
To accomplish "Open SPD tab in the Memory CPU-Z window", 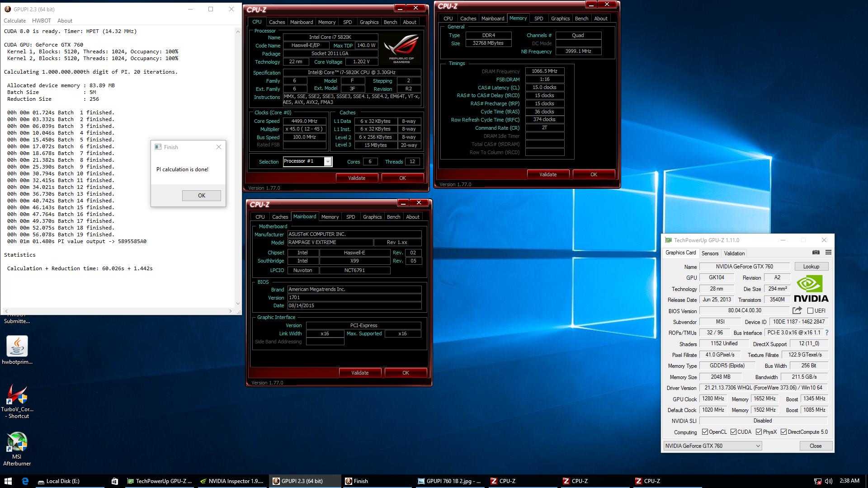I will [x=538, y=19].
